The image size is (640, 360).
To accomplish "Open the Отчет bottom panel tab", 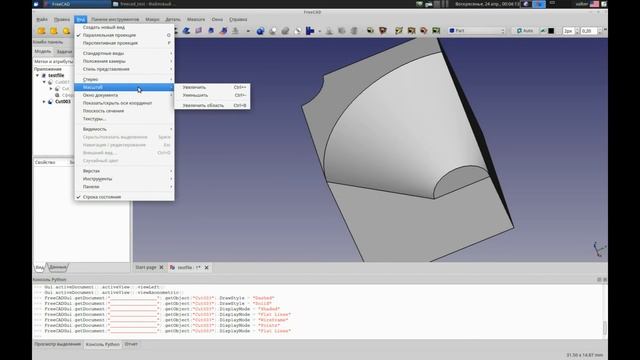I will tap(131, 344).
